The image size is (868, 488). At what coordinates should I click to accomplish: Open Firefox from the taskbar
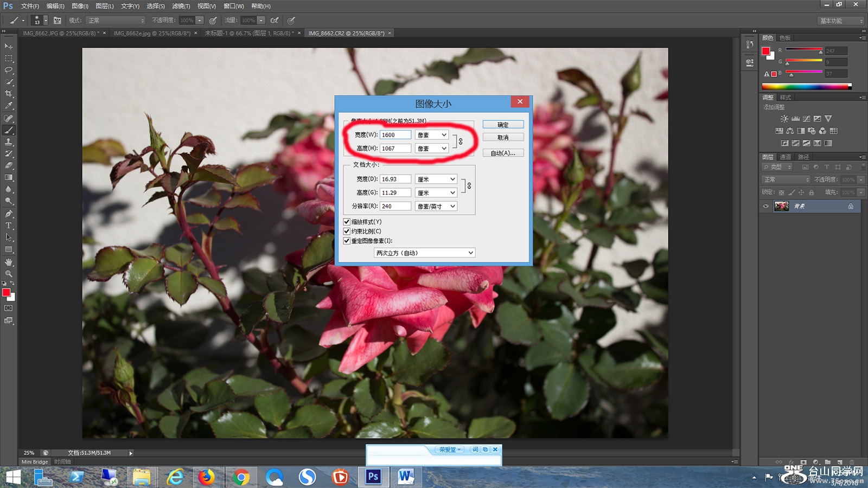pos(206,477)
